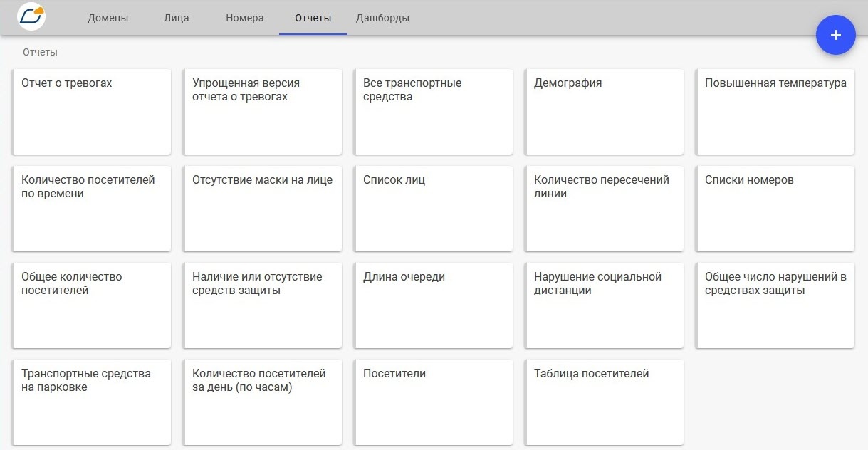Open Транспортные средства на парковке report
The width and height of the screenshot is (868, 450).
[92, 402]
